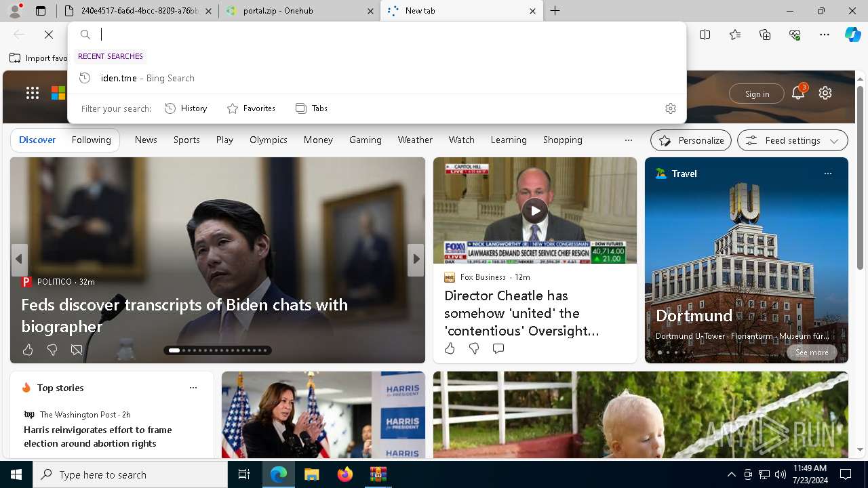Image resolution: width=868 pixels, height=488 pixels.
Task: Open the Watch category
Action: [x=461, y=140]
